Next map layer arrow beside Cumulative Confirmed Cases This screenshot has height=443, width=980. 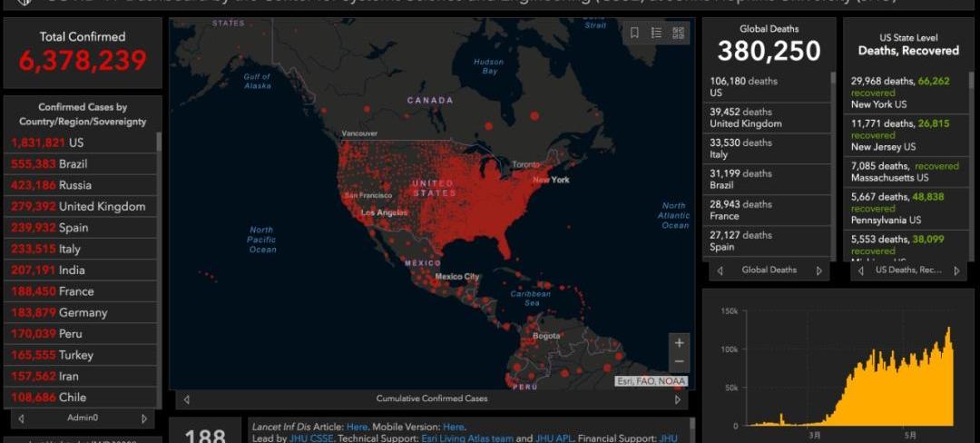point(678,399)
